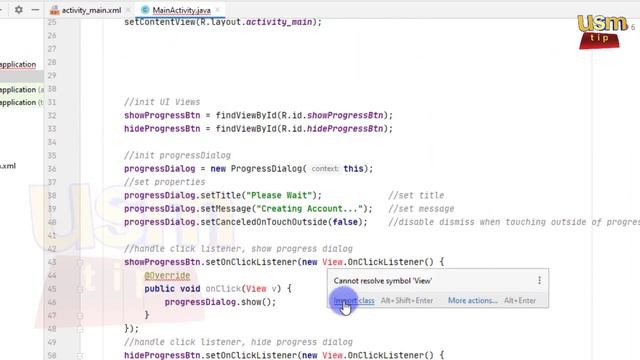Select application tree item underlined in red

tap(18, 64)
